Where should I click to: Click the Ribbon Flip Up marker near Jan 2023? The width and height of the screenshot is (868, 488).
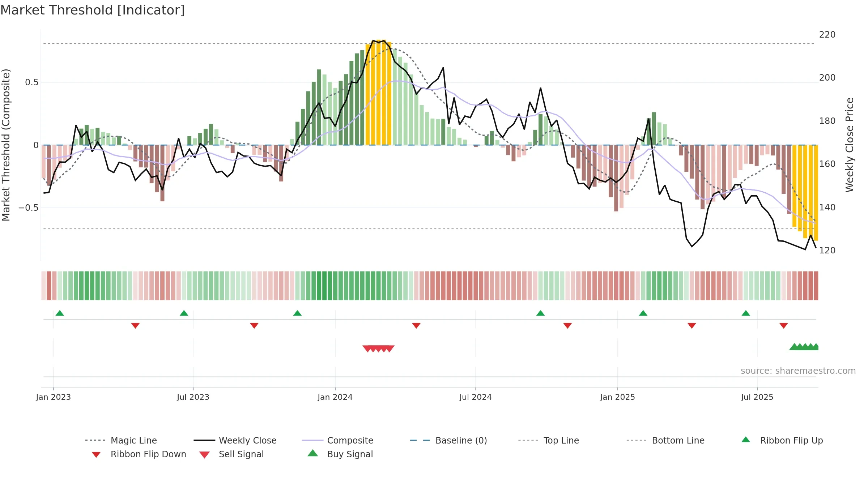60,313
